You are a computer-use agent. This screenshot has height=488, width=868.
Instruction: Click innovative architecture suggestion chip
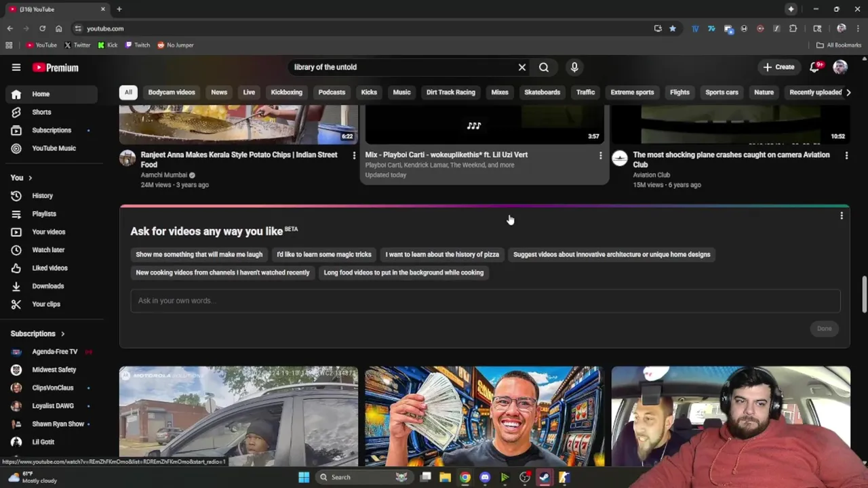612,255
